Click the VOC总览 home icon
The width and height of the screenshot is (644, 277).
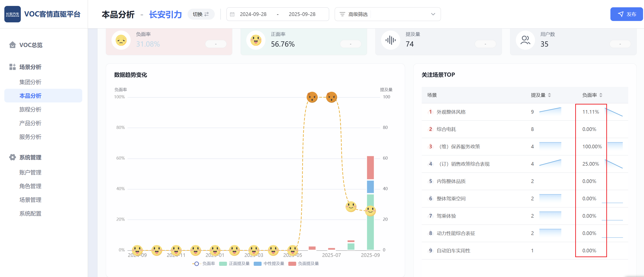click(x=12, y=45)
